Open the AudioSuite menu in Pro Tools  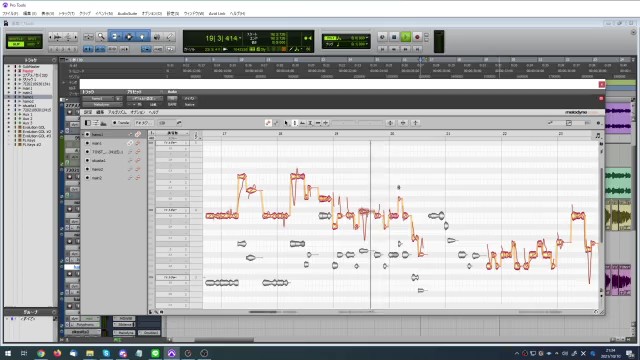127,13
